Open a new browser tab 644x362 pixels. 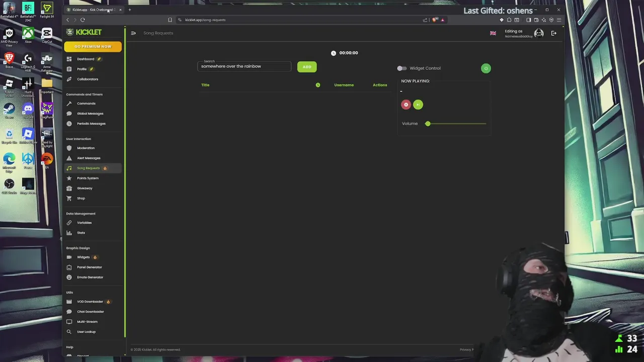[x=129, y=10]
